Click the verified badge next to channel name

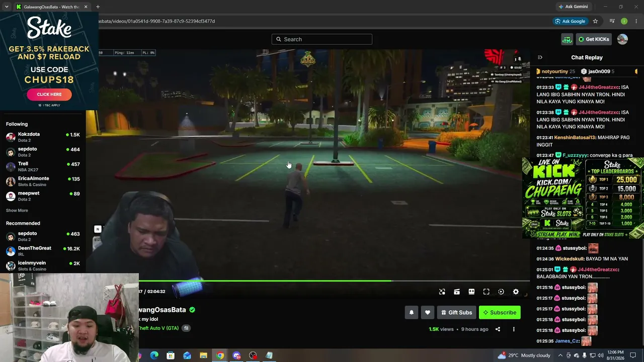[192, 310]
